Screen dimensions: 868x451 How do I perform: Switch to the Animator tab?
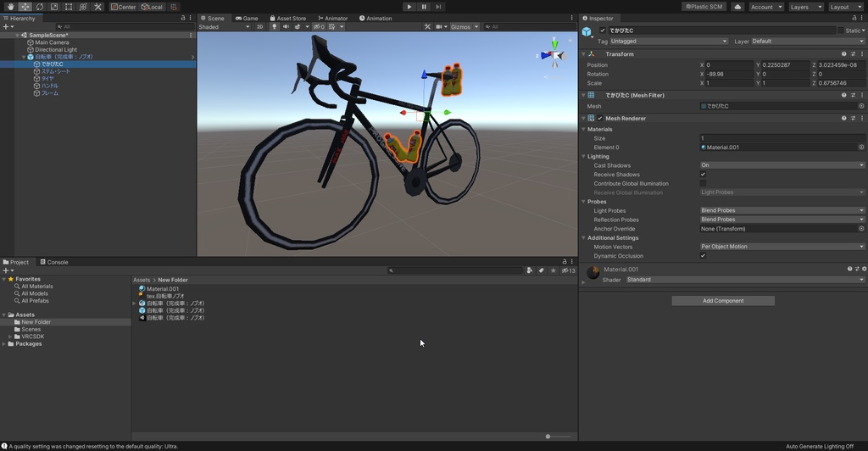(x=332, y=19)
